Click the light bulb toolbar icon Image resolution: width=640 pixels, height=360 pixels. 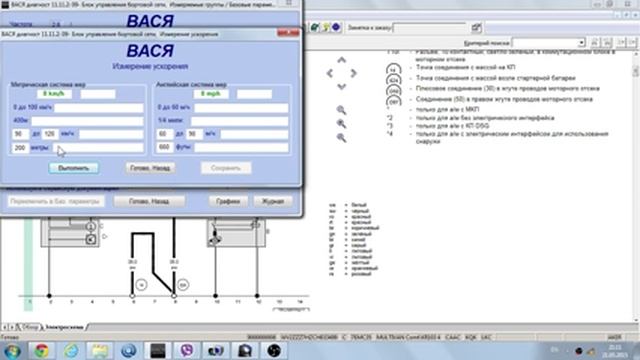click(x=326, y=27)
